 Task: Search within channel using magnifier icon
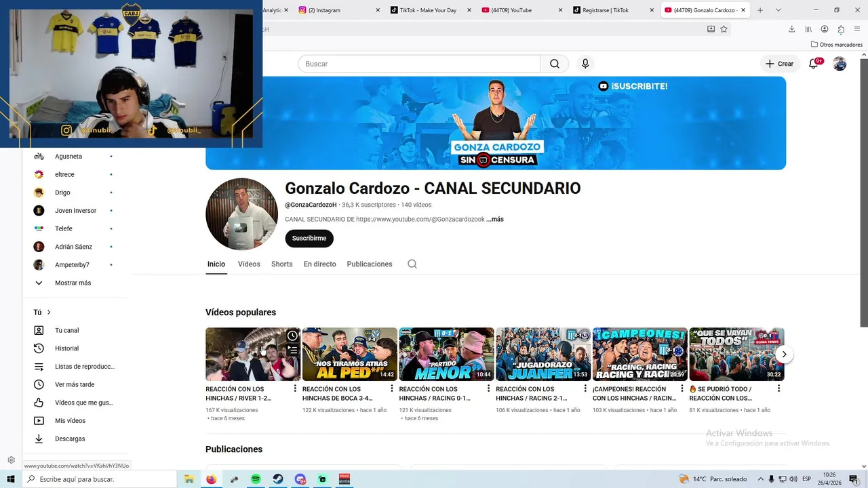[412, 264]
